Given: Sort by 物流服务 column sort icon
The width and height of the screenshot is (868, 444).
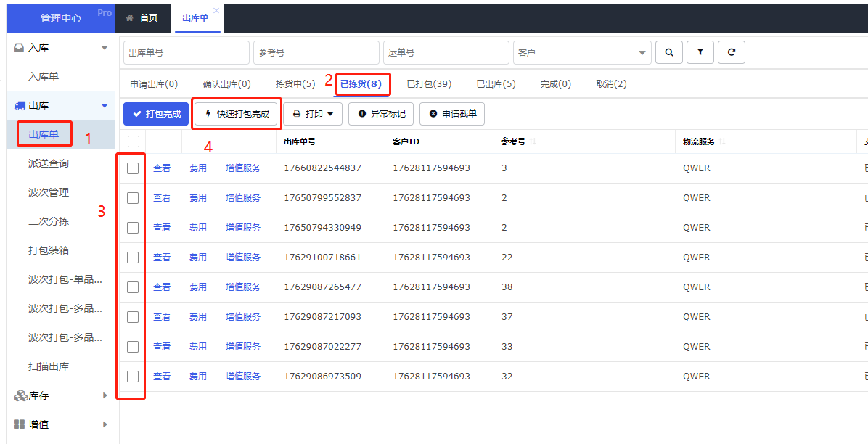Looking at the screenshot, I should click(722, 141).
